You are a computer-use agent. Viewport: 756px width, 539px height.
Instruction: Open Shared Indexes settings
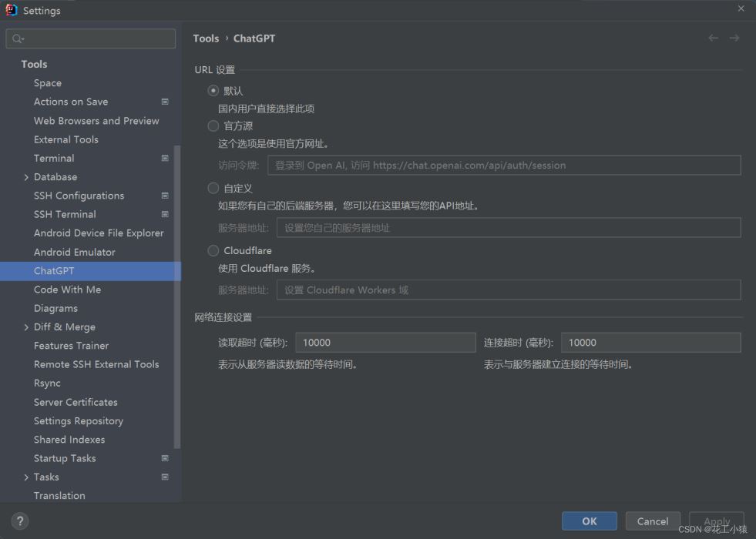(x=69, y=440)
